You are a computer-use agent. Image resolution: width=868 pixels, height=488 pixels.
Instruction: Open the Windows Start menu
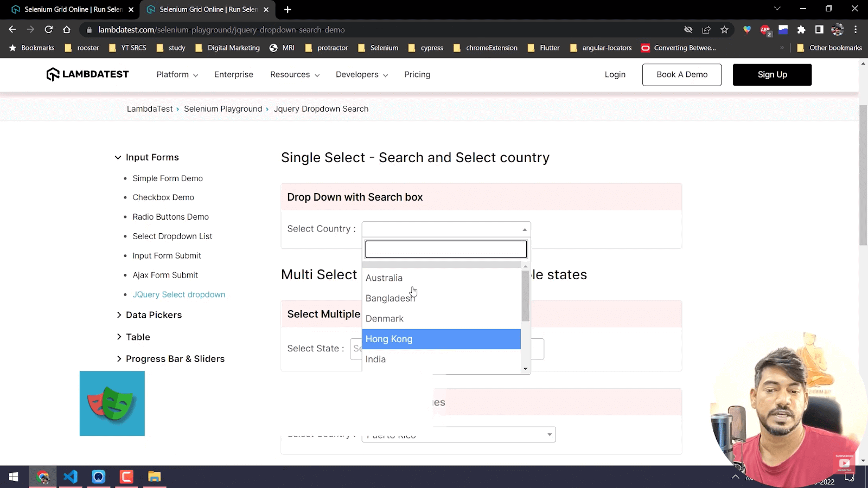pos(14,477)
